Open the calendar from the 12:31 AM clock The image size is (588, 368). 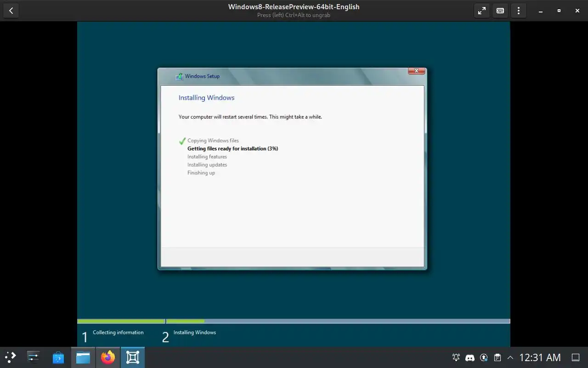click(x=540, y=357)
